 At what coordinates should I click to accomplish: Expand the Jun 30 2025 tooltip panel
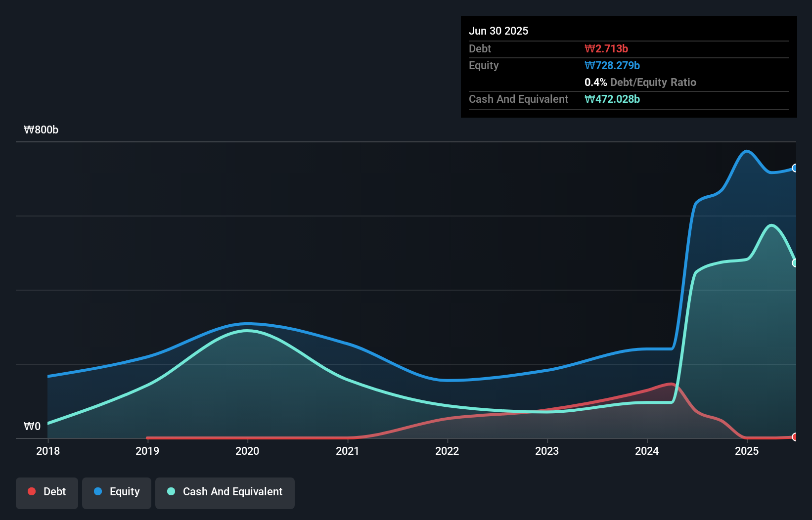(x=498, y=31)
